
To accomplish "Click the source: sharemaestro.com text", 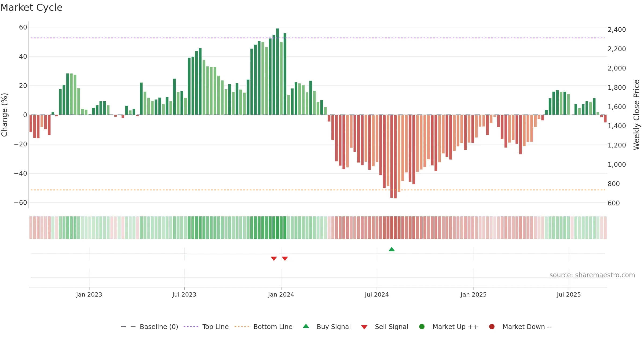I will click(x=592, y=275).
